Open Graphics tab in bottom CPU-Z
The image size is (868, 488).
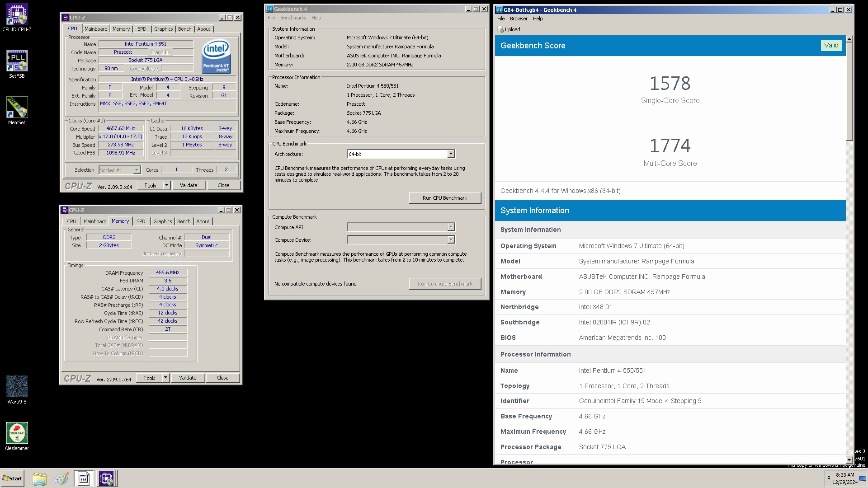point(163,221)
